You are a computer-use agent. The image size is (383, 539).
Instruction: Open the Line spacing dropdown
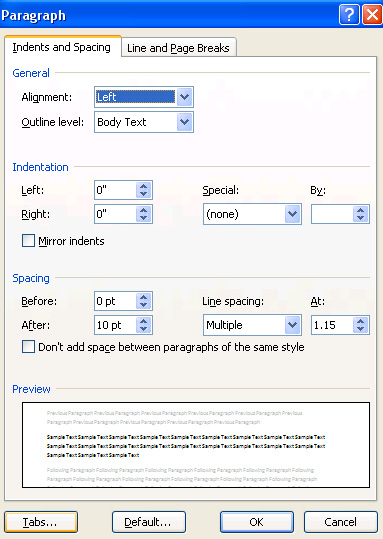click(x=293, y=325)
